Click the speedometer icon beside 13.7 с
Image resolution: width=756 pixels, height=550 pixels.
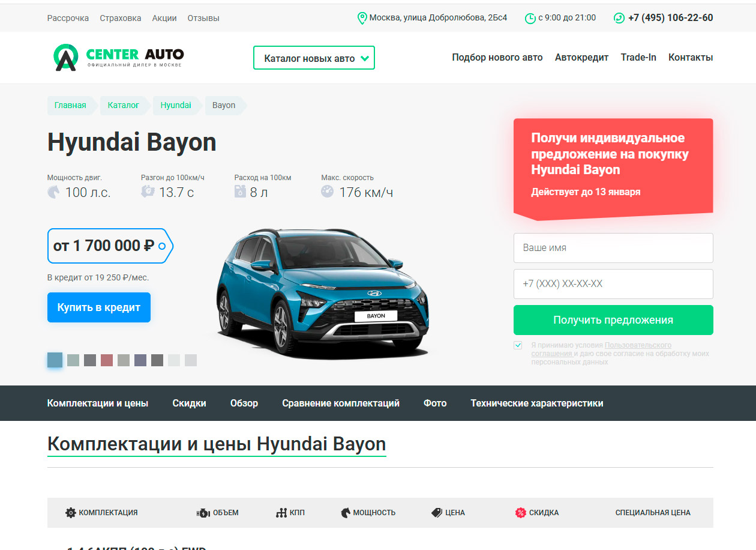pyautogui.click(x=148, y=192)
